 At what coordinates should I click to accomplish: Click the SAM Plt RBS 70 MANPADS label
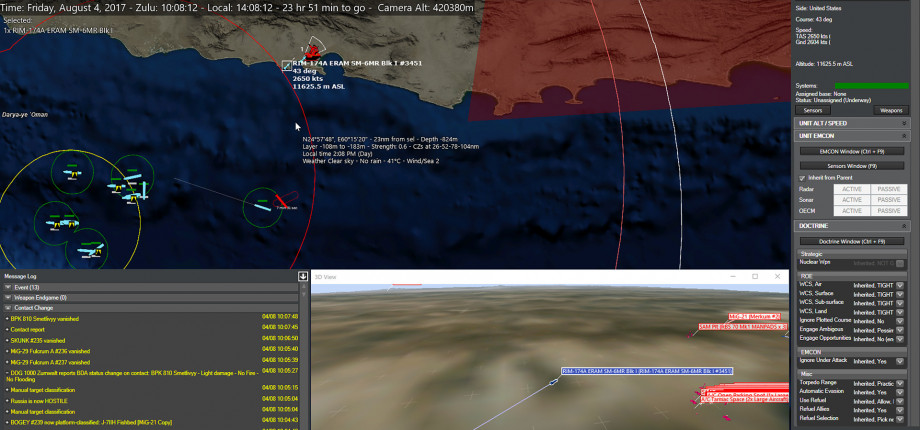coord(742,327)
